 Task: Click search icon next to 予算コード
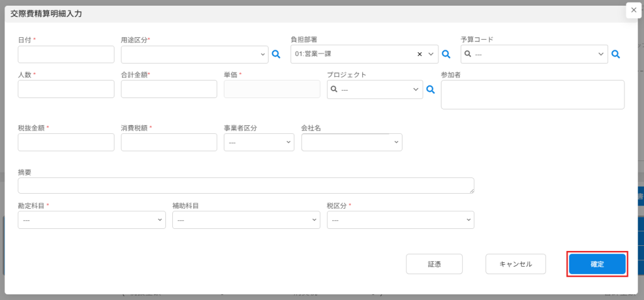click(x=616, y=55)
